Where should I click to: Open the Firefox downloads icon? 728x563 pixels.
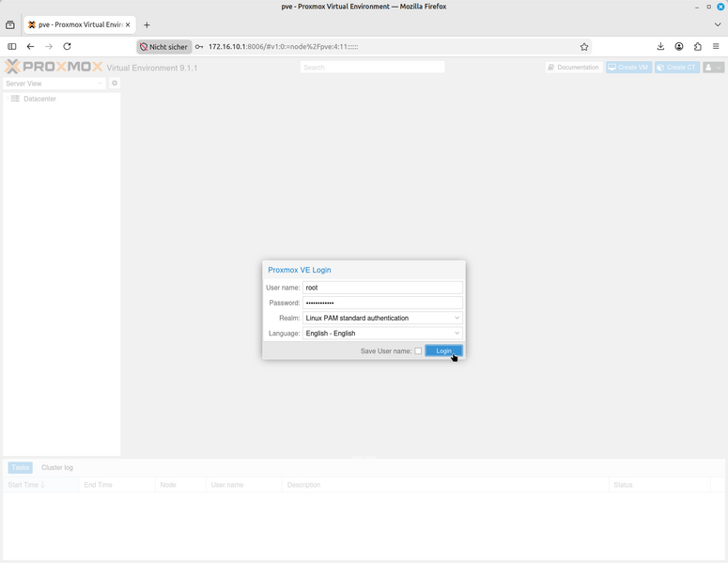(660, 46)
